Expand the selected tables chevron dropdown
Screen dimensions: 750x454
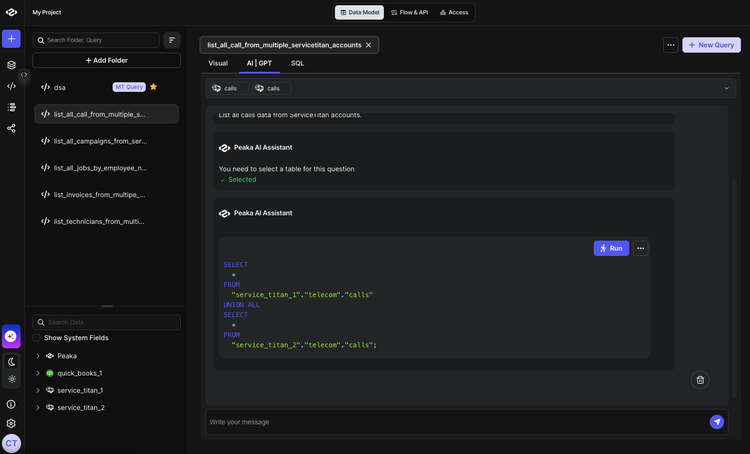pyautogui.click(x=726, y=88)
